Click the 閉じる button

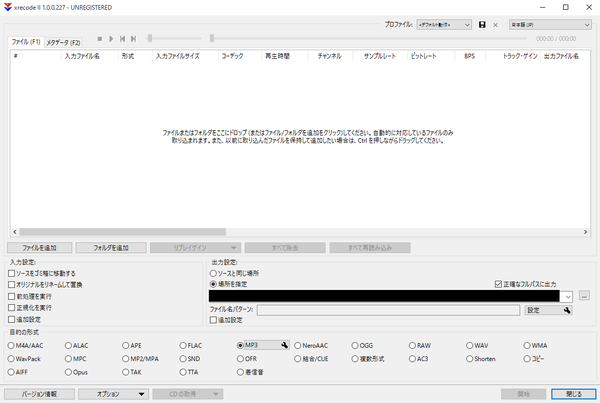(574, 394)
